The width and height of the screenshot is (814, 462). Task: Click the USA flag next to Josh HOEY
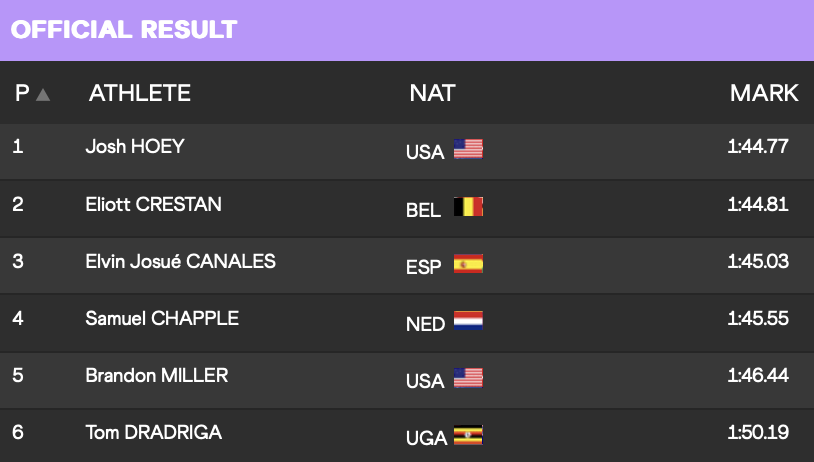pyautogui.click(x=468, y=149)
